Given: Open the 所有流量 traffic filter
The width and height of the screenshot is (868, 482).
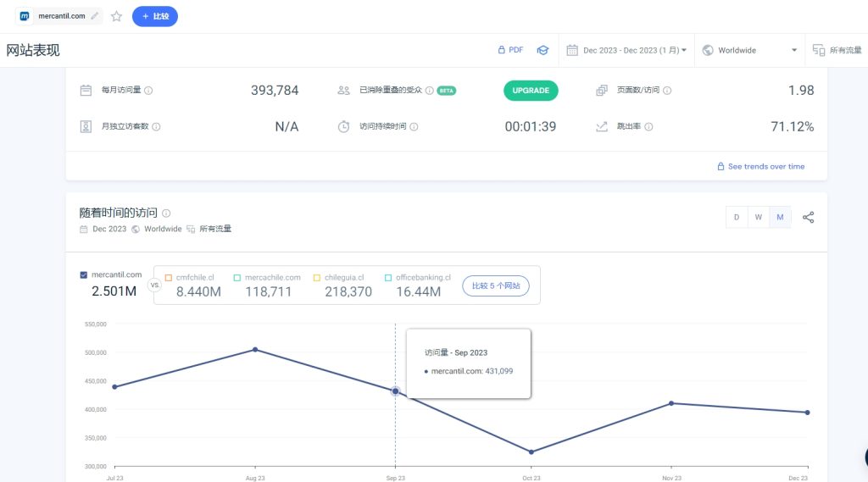Looking at the screenshot, I should [x=837, y=50].
